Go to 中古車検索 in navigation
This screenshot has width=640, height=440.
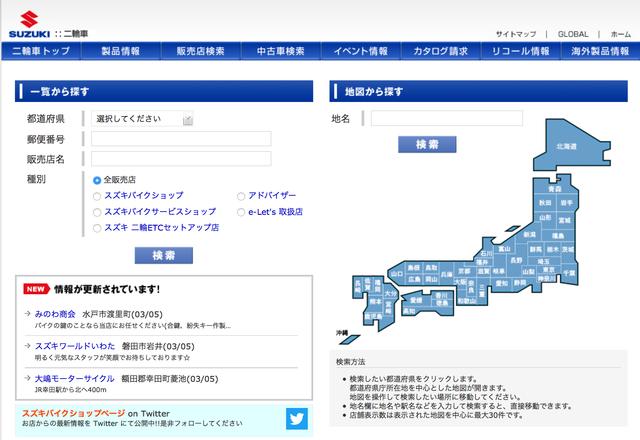(280, 51)
